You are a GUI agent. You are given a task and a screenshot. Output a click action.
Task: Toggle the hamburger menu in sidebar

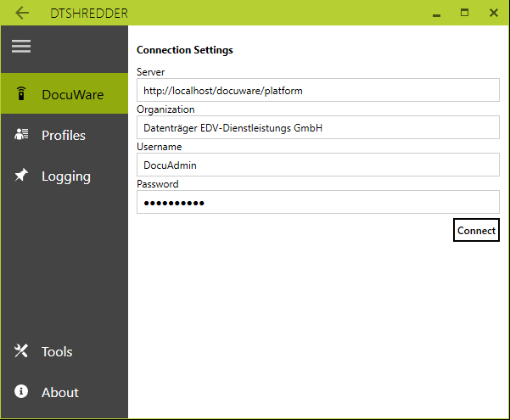[x=21, y=46]
